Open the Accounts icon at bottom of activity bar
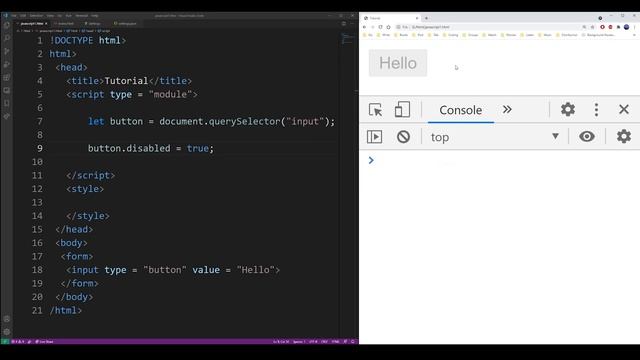640x360 pixels. point(7,319)
